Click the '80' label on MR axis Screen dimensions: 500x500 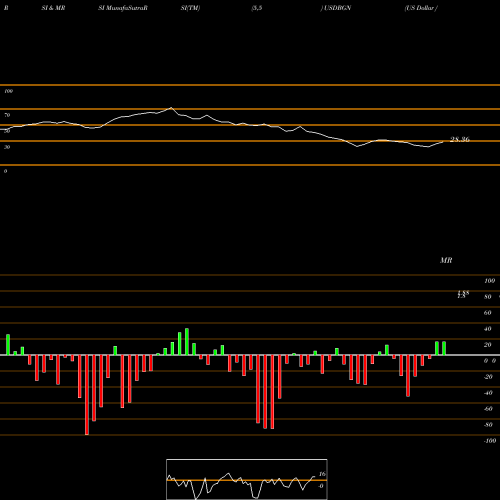pos(488,297)
